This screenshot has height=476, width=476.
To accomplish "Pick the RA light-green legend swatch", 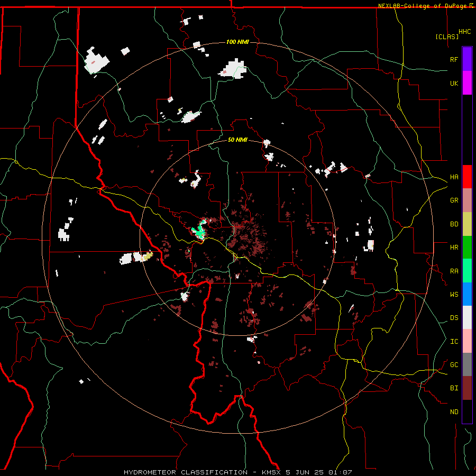I will pyautogui.click(x=467, y=271).
